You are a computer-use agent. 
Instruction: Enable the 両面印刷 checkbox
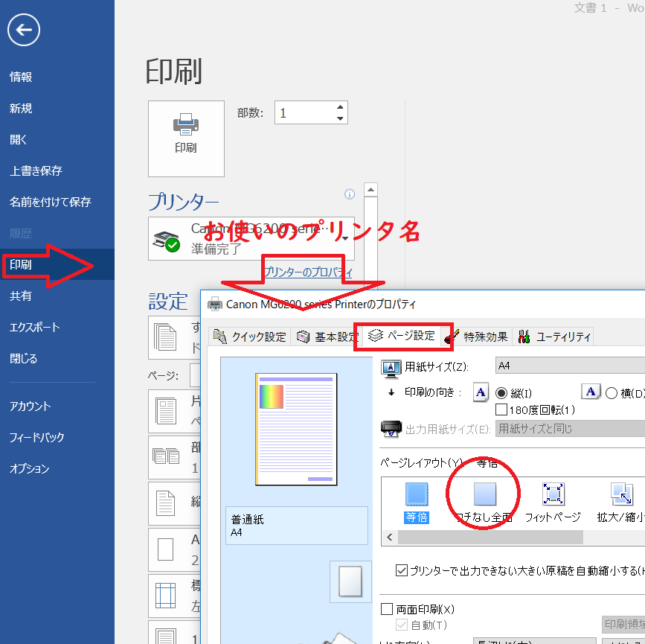(x=387, y=608)
